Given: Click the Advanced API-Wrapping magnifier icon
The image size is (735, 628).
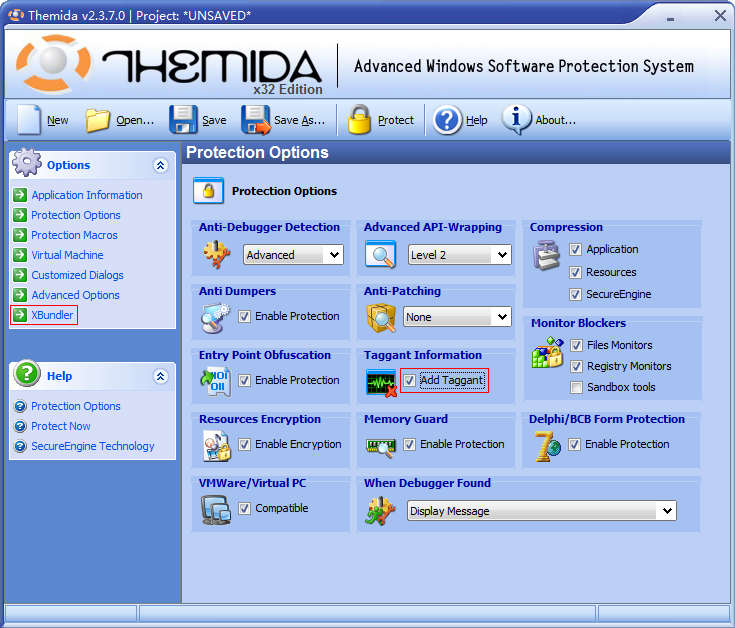Looking at the screenshot, I should (381, 254).
